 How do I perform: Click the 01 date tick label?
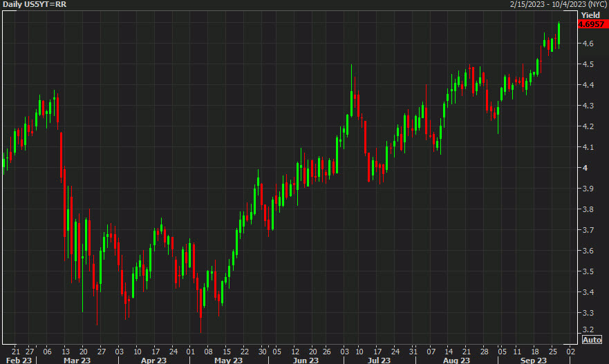190,352
